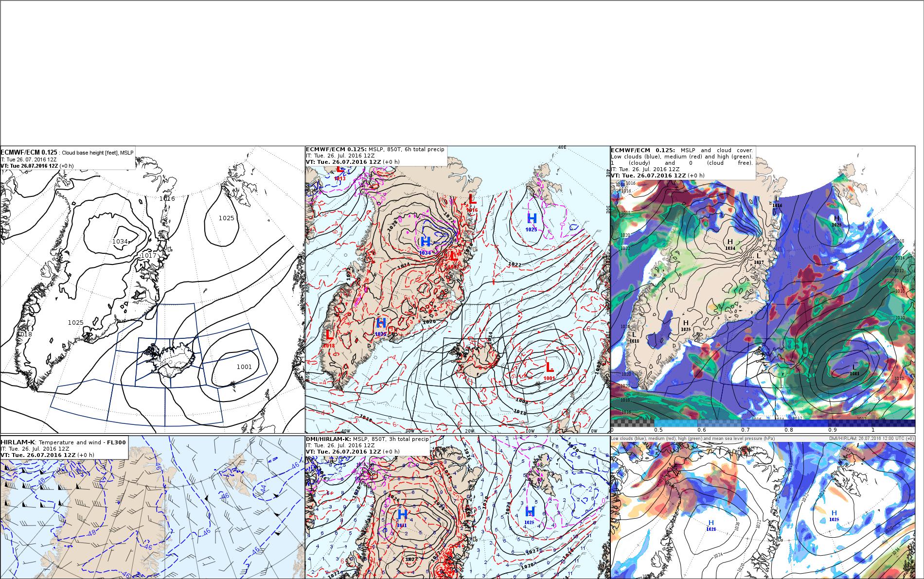Click the red L 1013 on 6h precip map

[340, 172]
